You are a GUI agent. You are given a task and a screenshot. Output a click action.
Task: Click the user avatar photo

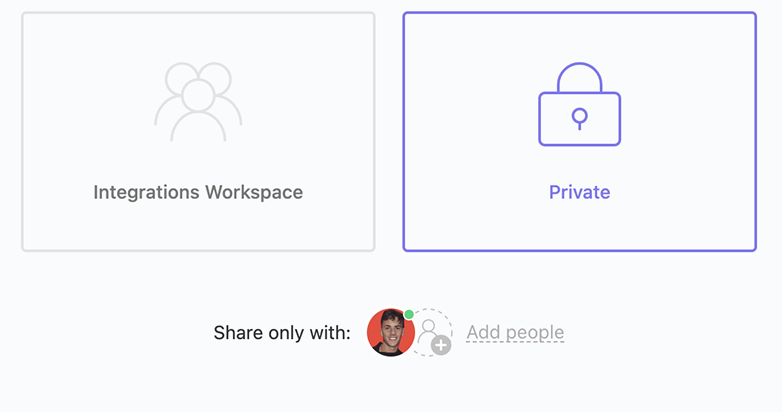point(391,332)
